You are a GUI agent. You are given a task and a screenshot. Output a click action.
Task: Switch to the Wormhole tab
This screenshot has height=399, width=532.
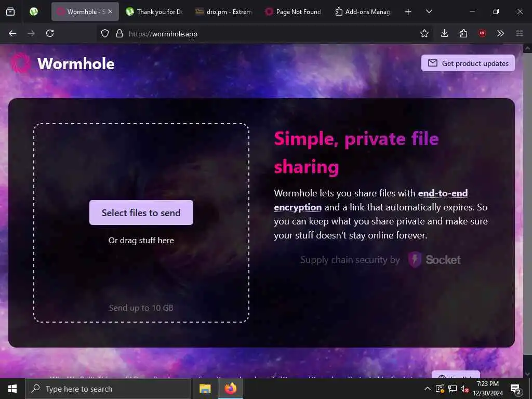click(85, 12)
